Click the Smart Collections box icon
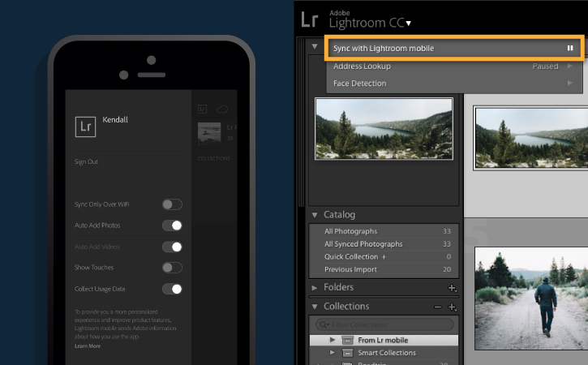This screenshot has height=365, width=588. [348, 353]
